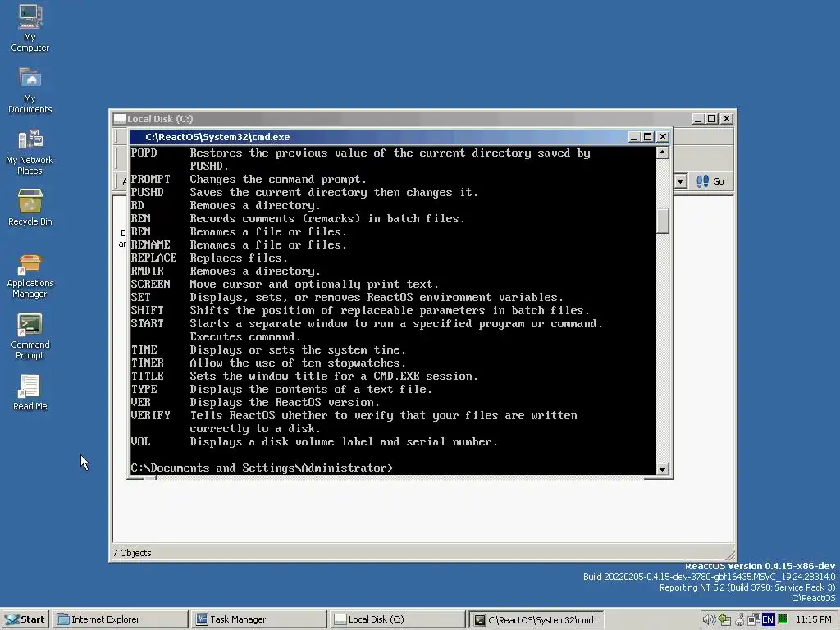The width and height of the screenshot is (840, 630).
Task: Open the My Computer desktop icon
Action: point(30,28)
